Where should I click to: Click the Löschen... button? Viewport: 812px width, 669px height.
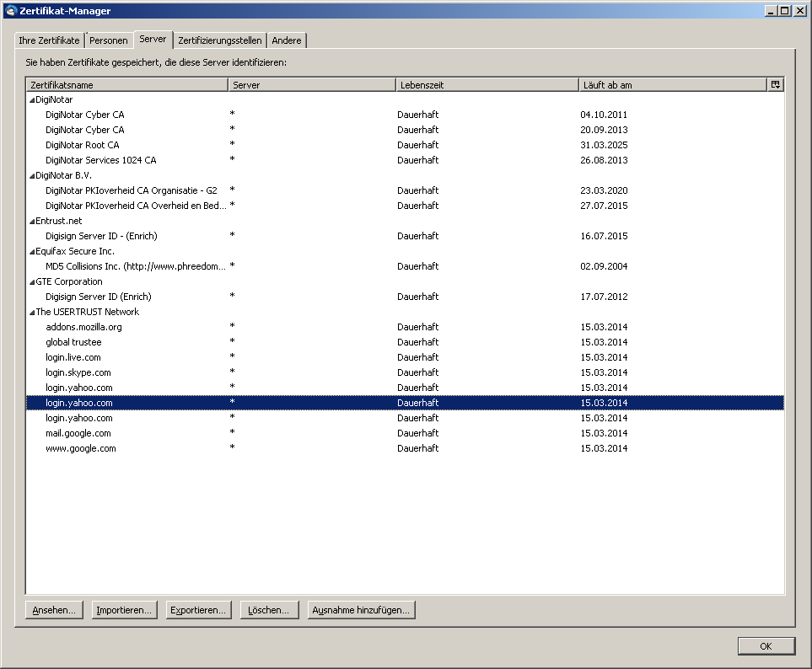(x=269, y=610)
